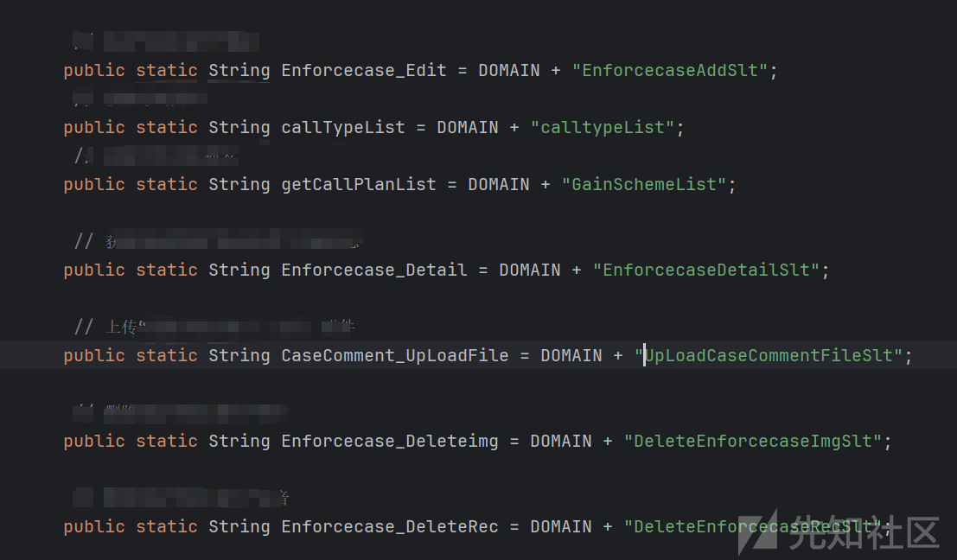Click DOMAIN on the callTypeList line
The width and height of the screenshot is (957, 560).
468,128
